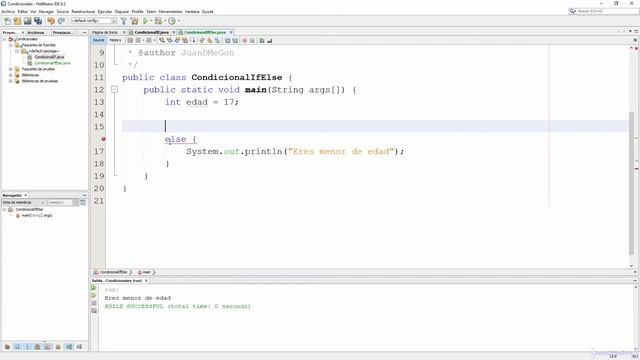Open the Editar menu
Image resolution: width=640 pixels, height=360 pixels.
pos(22,11)
